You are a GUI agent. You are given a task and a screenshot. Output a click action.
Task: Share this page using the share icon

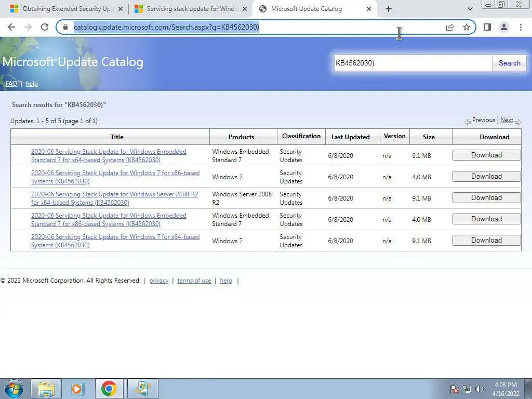pos(450,27)
